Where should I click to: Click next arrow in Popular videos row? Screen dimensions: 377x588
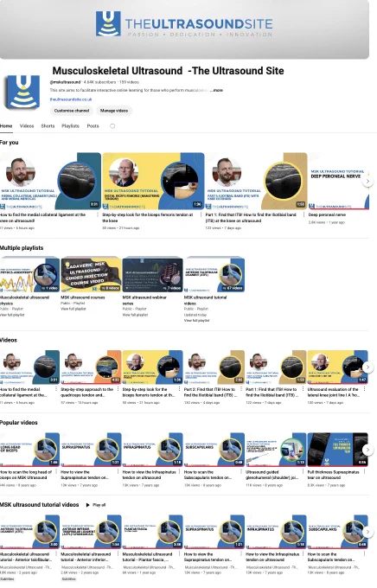tap(367, 450)
